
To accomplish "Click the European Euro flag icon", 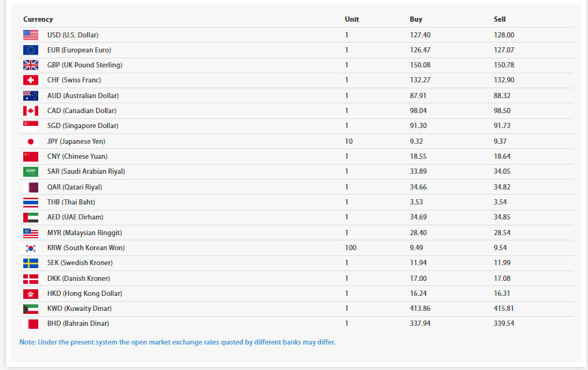I will 31,50.
